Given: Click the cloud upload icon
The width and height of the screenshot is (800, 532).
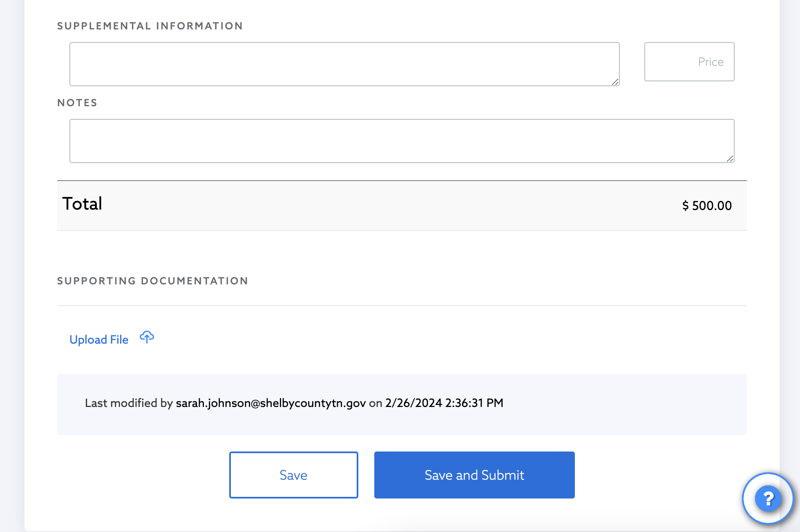Looking at the screenshot, I should (x=147, y=338).
